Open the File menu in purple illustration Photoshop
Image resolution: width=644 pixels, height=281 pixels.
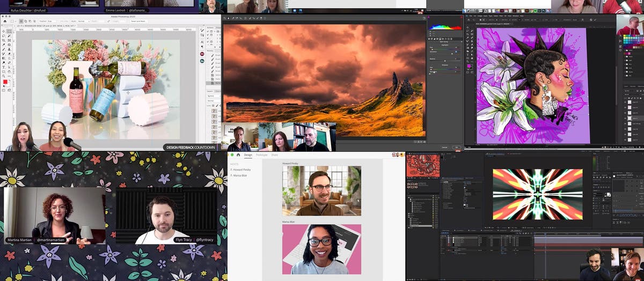(x=471, y=16)
